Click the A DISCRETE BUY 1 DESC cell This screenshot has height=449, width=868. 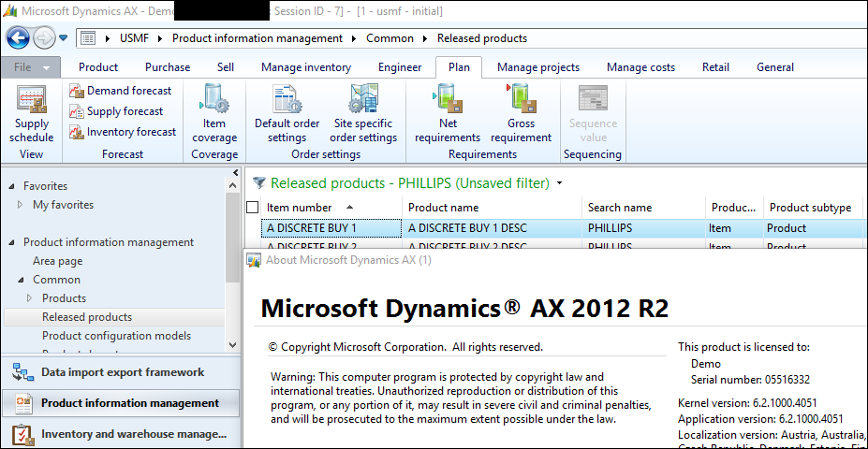(493, 228)
